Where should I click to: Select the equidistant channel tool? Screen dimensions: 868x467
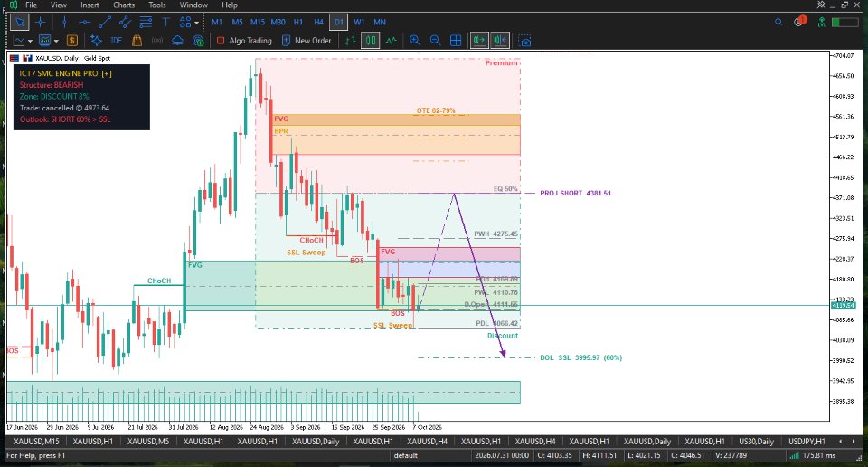[125, 22]
